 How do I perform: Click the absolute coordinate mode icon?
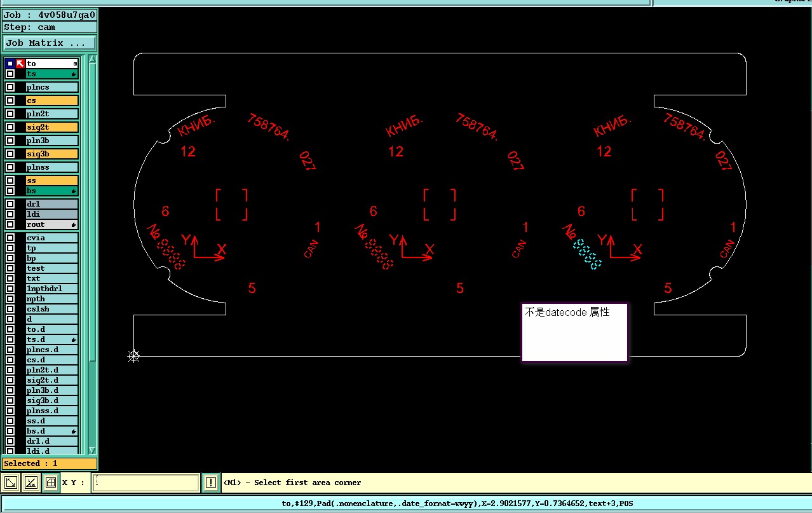pyautogui.click(x=11, y=482)
